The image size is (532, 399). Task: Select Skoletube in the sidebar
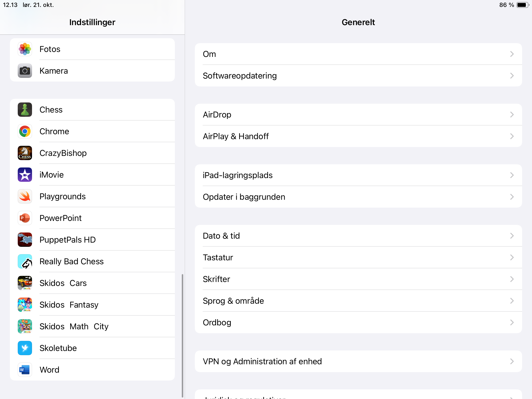point(92,348)
